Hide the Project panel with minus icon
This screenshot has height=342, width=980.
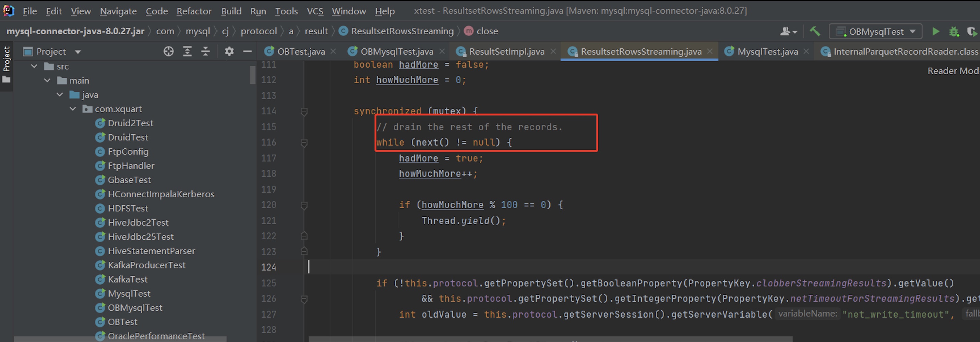click(x=247, y=52)
